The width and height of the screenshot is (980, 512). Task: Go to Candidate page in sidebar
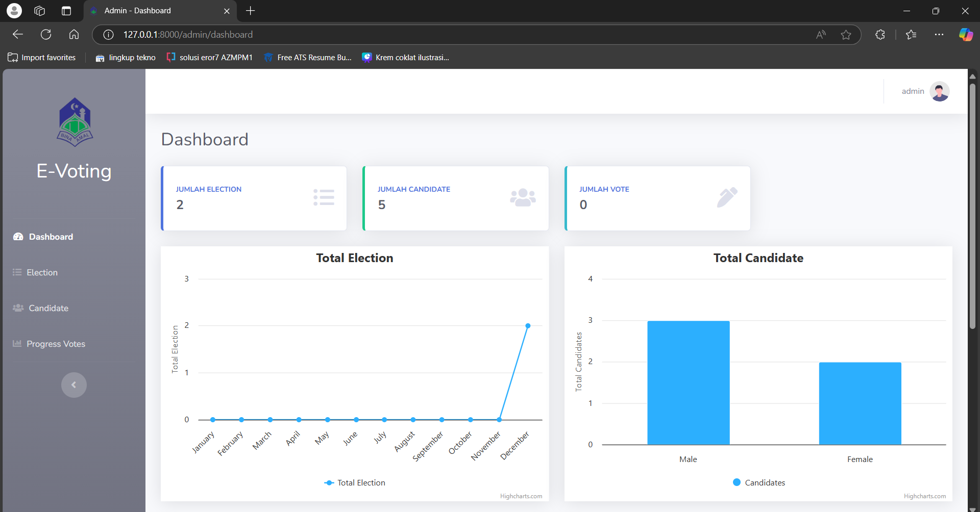point(48,308)
